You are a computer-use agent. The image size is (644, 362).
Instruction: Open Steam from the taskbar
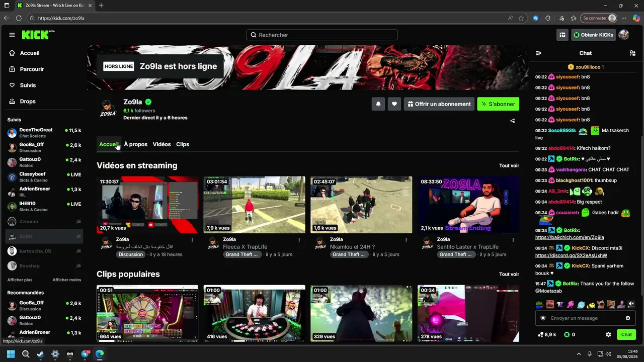pyautogui.click(x=40, y=354)
